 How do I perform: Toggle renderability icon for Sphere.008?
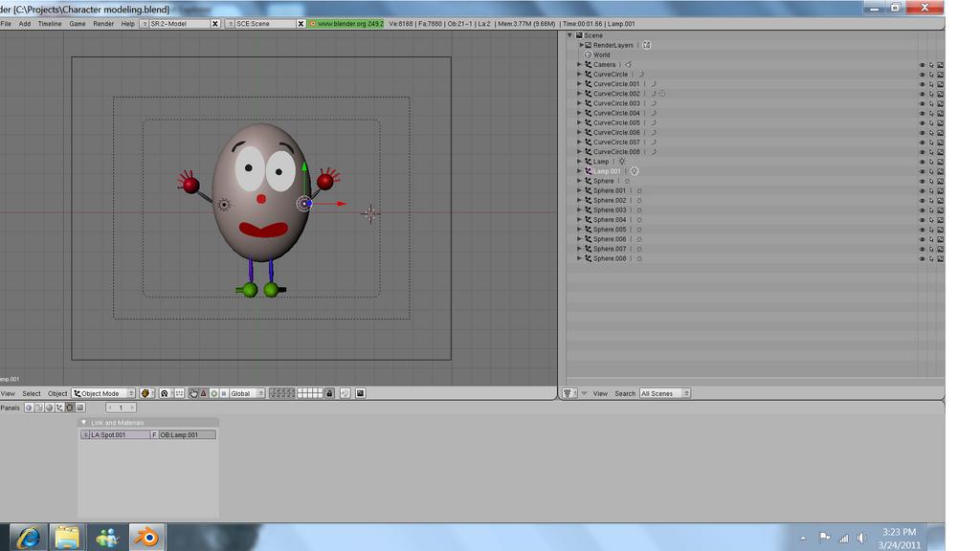coord(941,258)
